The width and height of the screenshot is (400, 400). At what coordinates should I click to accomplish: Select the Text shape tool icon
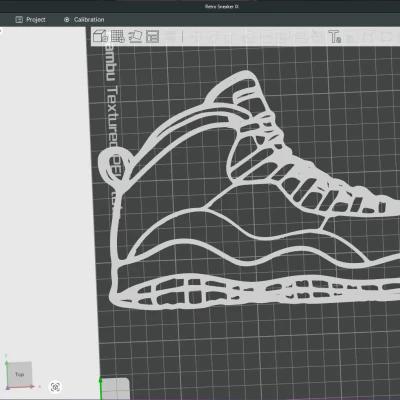334,36
